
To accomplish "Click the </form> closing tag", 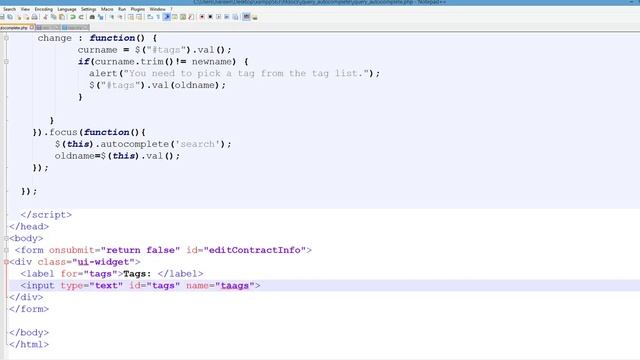I will pos(29,309).
